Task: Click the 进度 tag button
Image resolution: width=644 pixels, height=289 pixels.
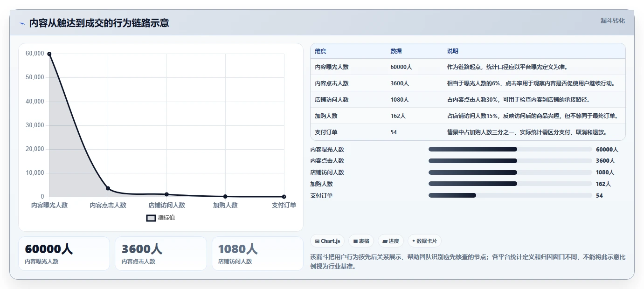Action: (x=391, y=241)
